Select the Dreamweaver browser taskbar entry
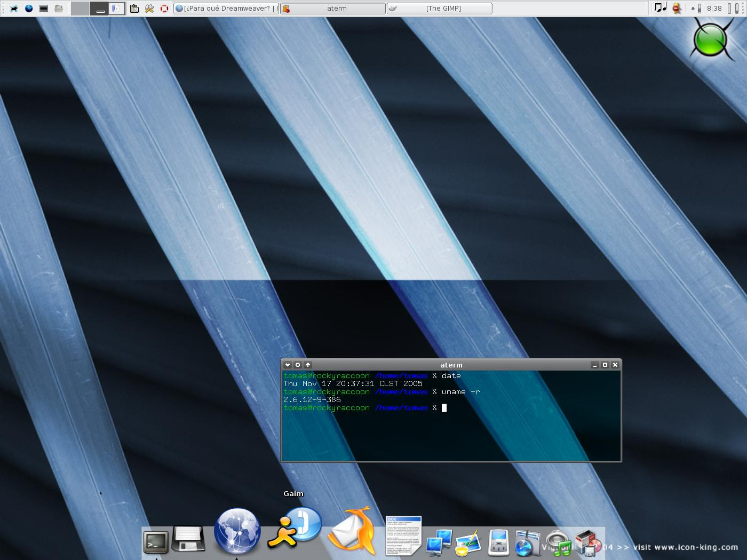This screenshot has height=560, width=747. coord(226,9)
